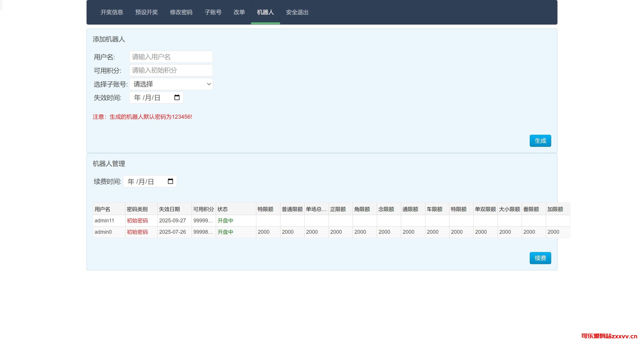Open the 子账号 tab
Image resolution: width=644 pixels, height=345 pixels.
pyautogui.click(x=213, y=12)
